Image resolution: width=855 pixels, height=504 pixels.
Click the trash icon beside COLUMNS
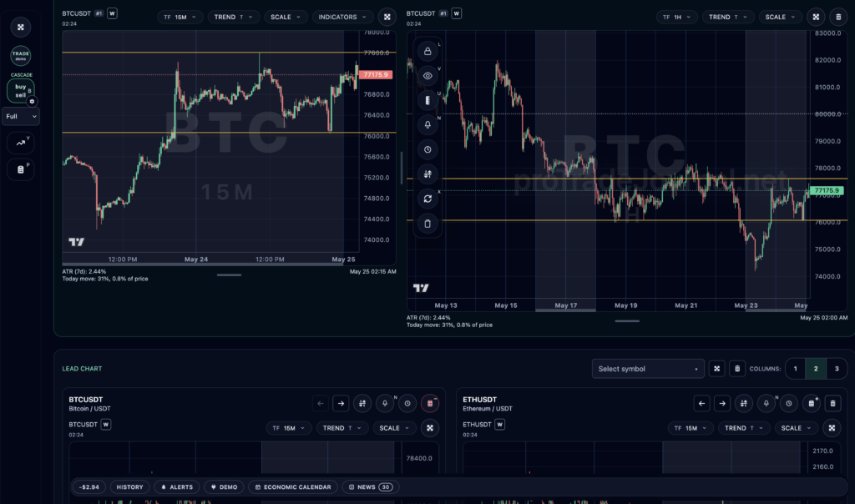click(736, 369)
